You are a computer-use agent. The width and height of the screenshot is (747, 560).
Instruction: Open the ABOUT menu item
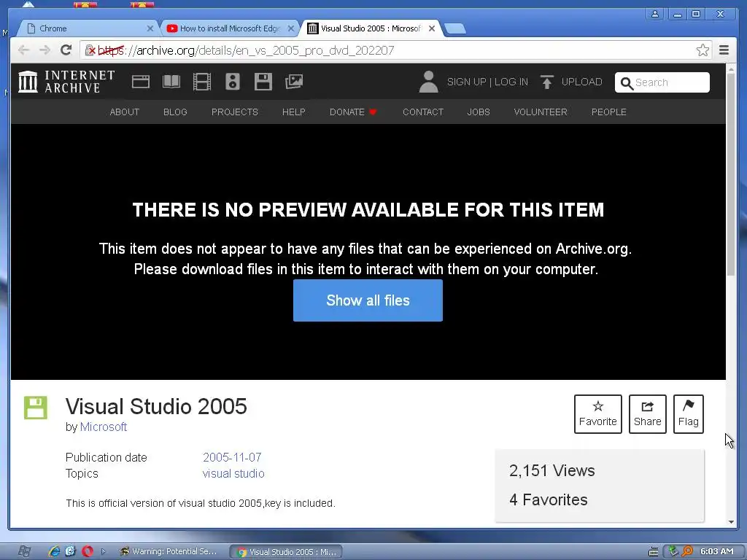124,112
